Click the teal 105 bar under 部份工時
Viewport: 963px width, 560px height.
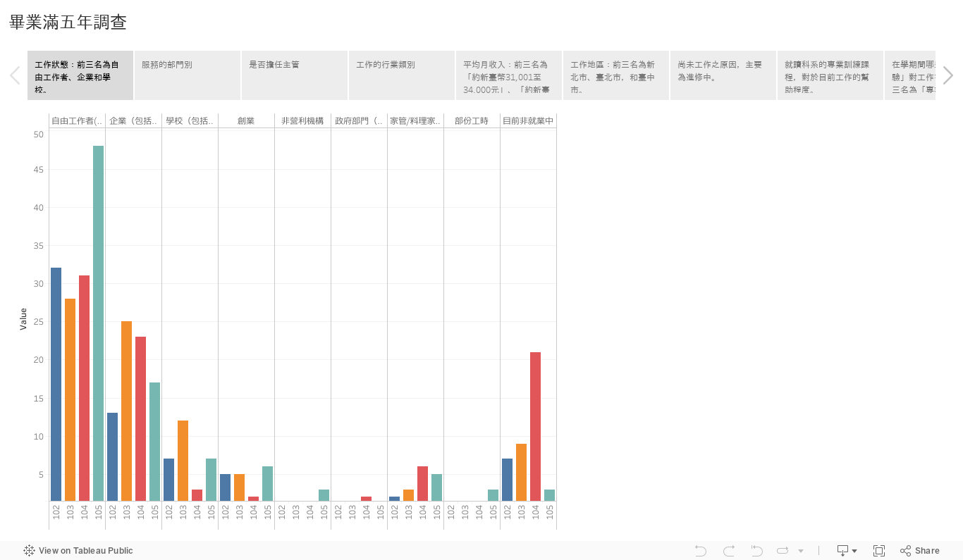coord(493,495)
